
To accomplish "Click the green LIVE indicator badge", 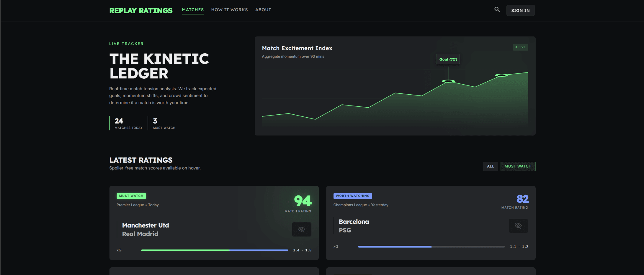I will click(x=520, y=47).
